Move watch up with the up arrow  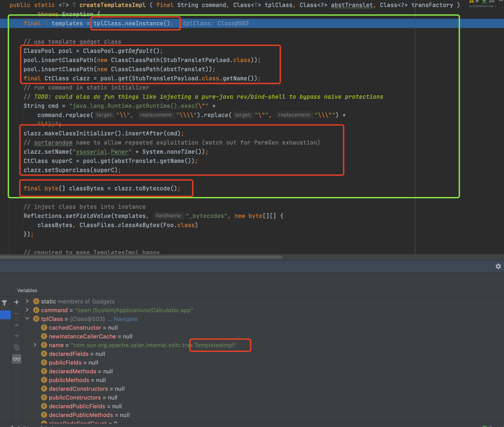17,325
